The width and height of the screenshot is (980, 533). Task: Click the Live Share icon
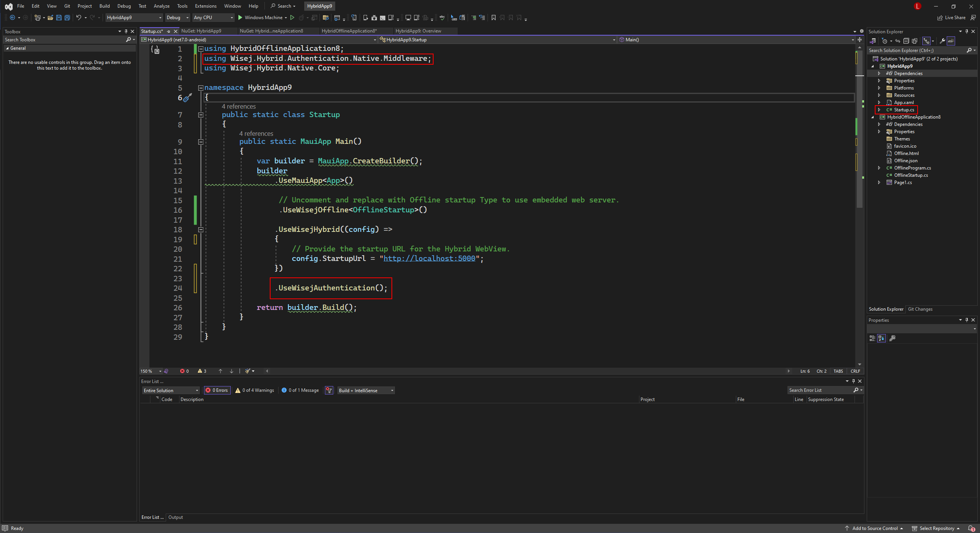point(951,18)
